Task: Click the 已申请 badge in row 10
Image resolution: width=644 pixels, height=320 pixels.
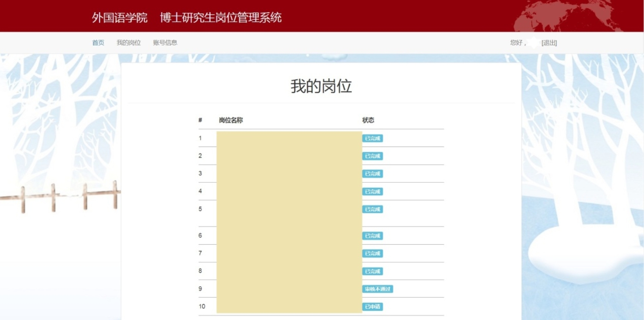Action: (x=372, y=307)
